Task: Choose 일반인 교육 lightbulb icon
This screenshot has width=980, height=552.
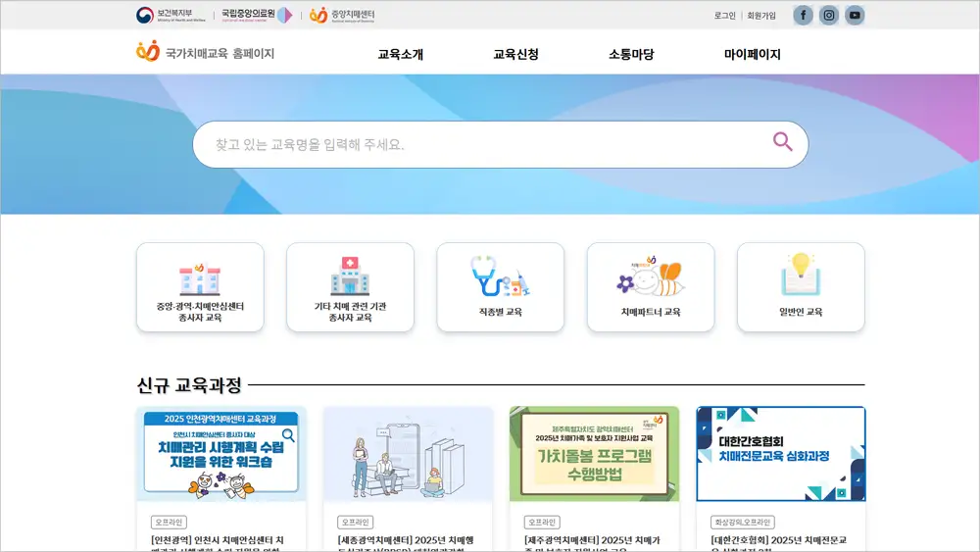Action: click(801, 277)
